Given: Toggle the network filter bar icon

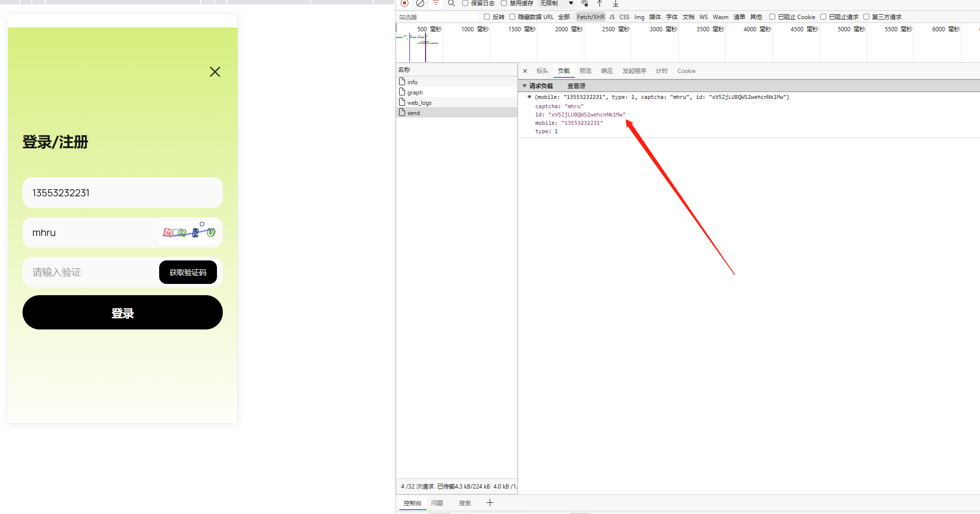Looking at the screenshot, I should coord(435,3).
